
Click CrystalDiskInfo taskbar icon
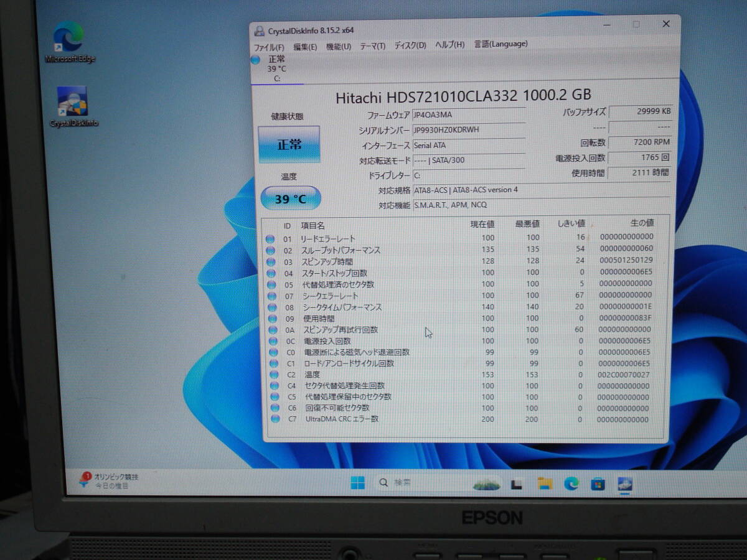(x=625, y=484)
